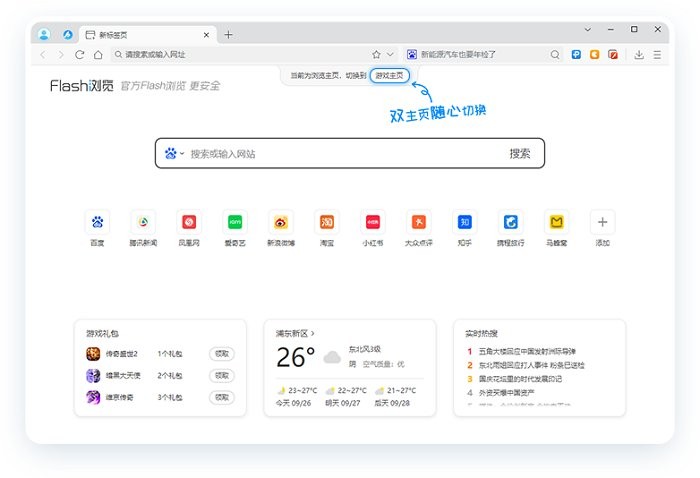Open the 爱奇艺 shortcut tile
The width and height of the screenshot is (700, 478).
click(x=235, y=222)
